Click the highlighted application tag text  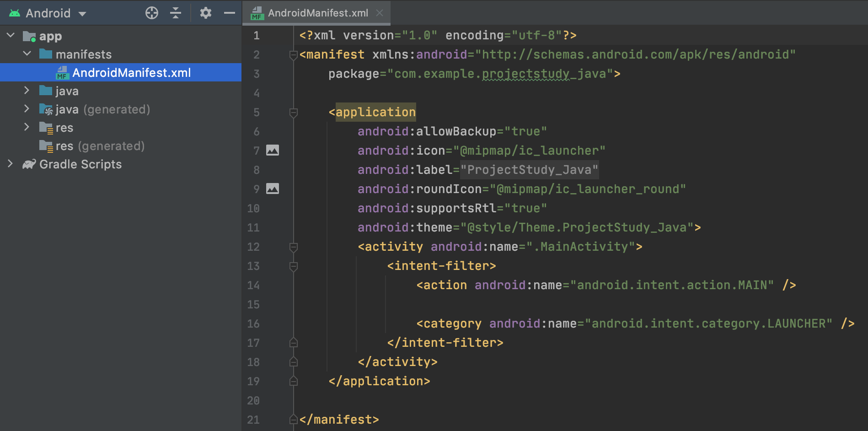coord(375,112)
